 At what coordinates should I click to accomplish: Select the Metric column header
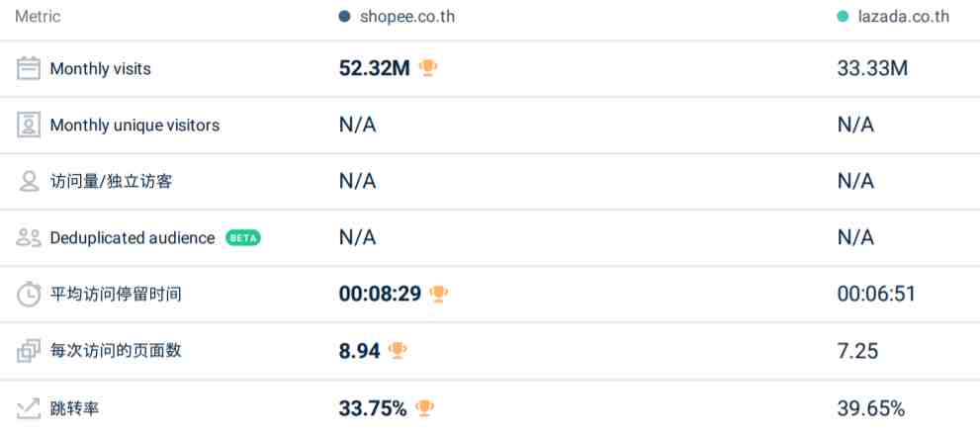click(x=39, y=17)
